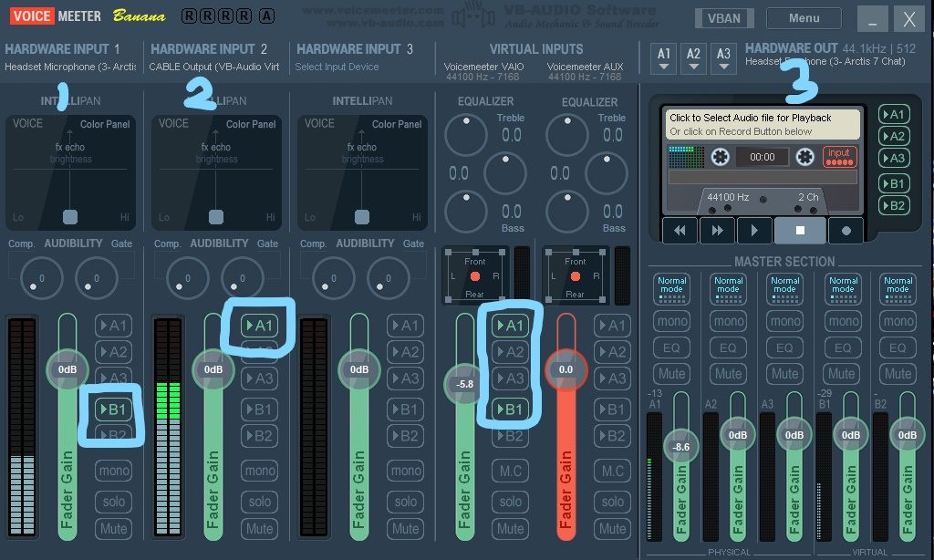Click the cassette audio file selection display
Image resolution: width=934 pixels, height=560 pixels.
tap(762, 124)
